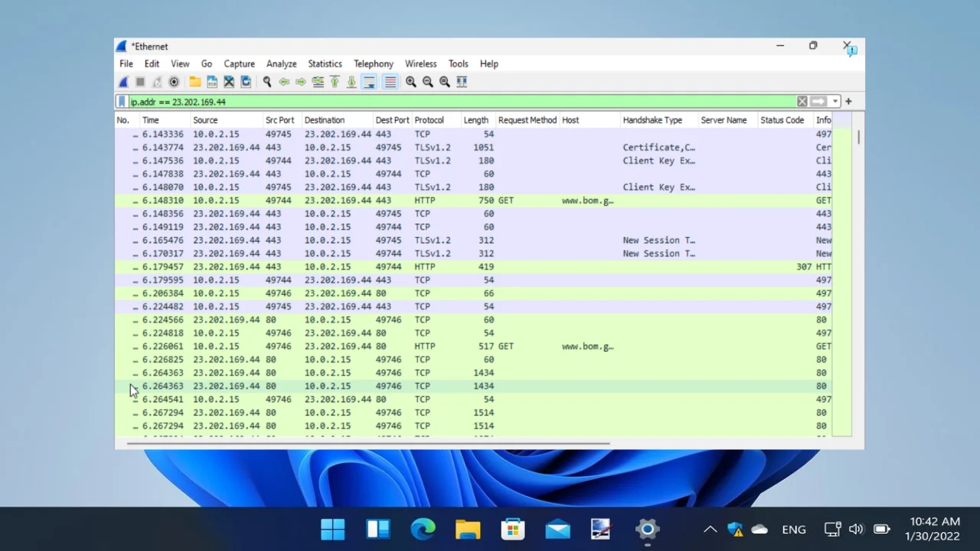
Task: Sort by the Length column header
Action: pyautogui.click(x=479, y=120)
